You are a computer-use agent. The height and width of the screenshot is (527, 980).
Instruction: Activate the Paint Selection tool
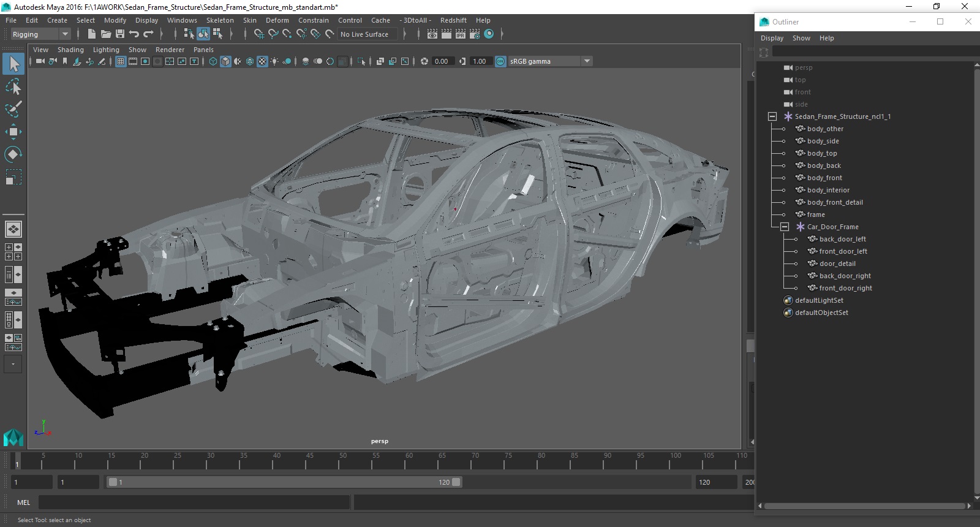click(13, 109)
